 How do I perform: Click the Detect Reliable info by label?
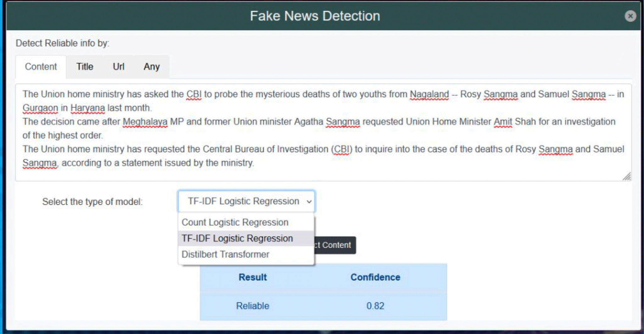(62, 43)
